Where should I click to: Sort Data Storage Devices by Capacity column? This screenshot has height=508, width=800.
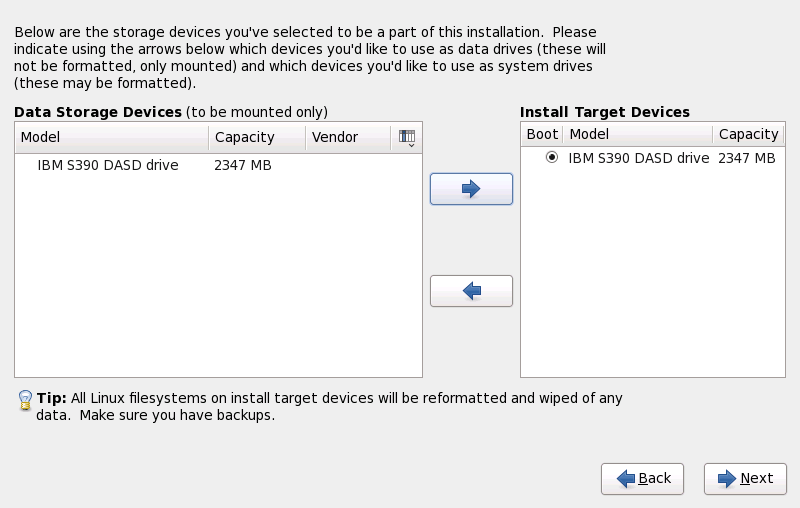(x=257, y=137)
